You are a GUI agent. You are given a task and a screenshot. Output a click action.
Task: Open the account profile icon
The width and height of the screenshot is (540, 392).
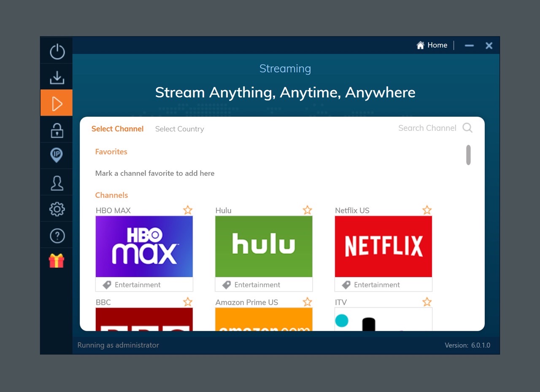pyautogui.click(x=57, y=183)
